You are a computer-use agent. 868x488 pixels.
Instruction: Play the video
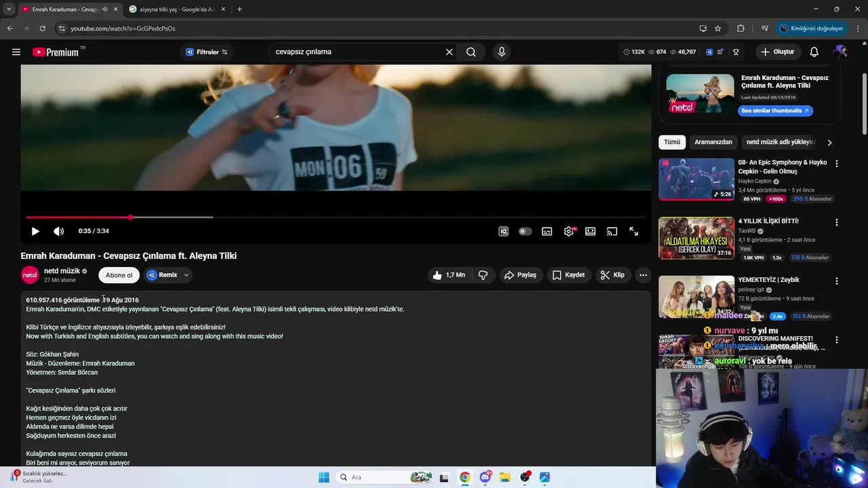click(x=35, y=231)
